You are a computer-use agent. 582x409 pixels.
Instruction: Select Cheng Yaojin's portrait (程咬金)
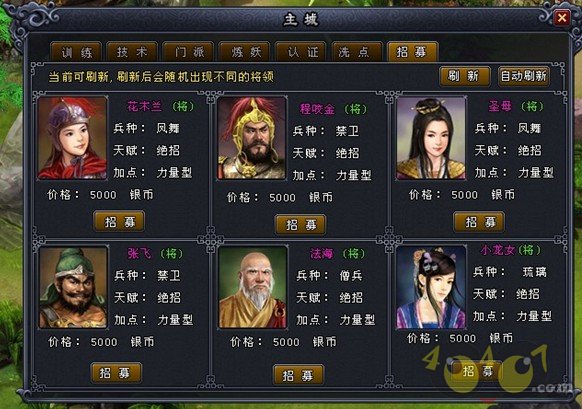point(252,138)
